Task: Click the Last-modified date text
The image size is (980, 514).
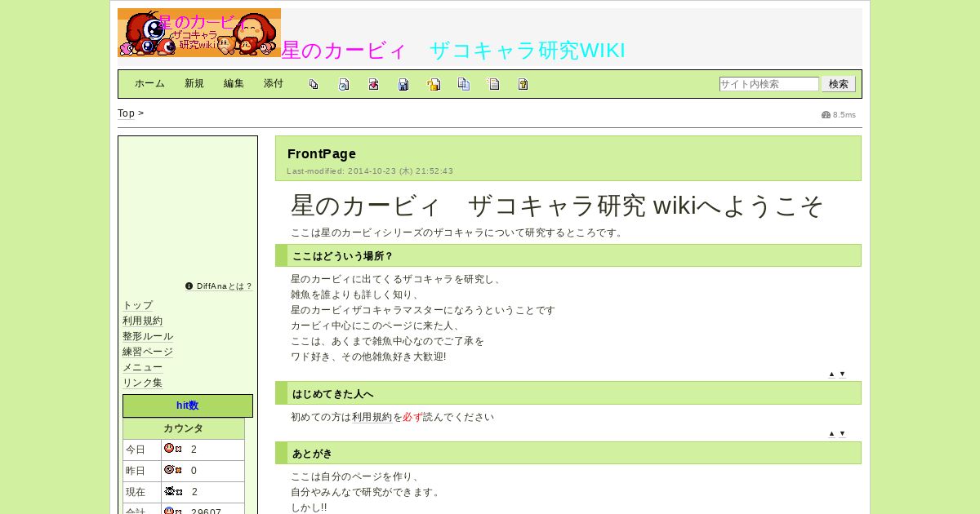Action: [370, 171]
